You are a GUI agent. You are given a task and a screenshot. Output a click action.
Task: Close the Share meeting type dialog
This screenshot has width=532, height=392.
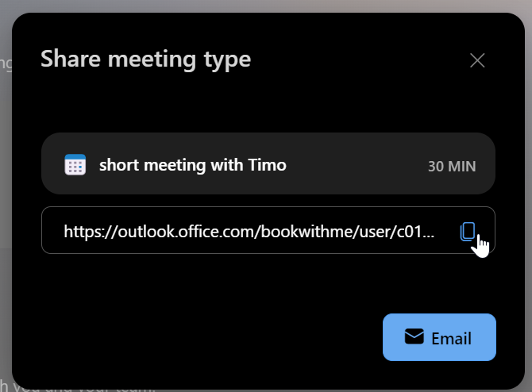click(x=477, y=60)
